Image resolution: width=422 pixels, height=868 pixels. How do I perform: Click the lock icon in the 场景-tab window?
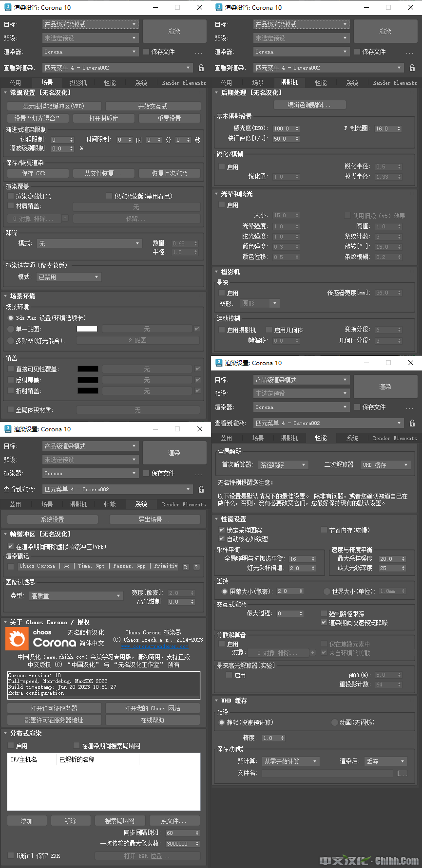(201, 68)
